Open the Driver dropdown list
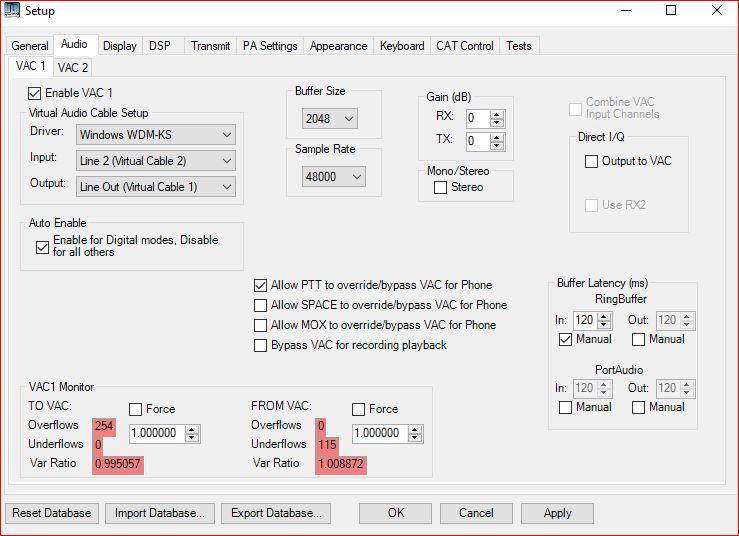 (x=156, y=134)
